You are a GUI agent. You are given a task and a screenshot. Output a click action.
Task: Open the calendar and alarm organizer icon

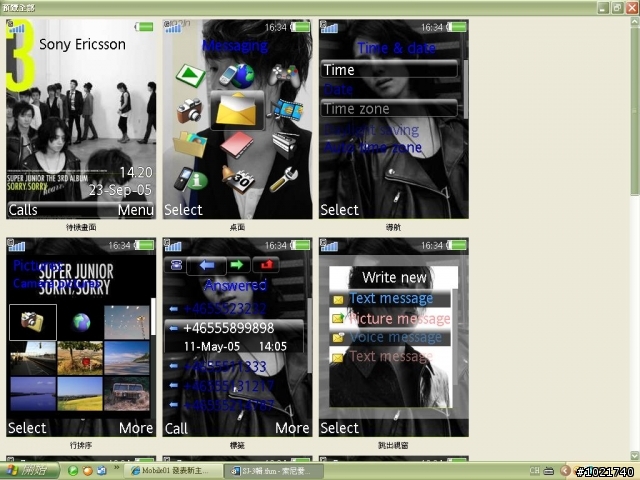point(239,180)
